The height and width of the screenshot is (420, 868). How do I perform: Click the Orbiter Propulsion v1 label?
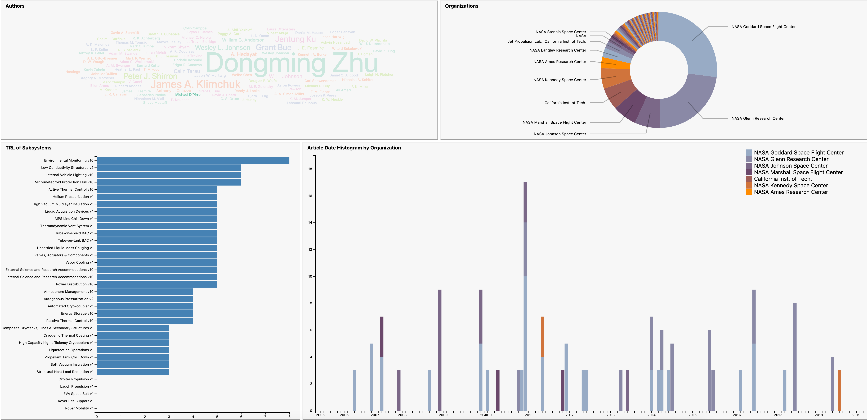[76, 379]
